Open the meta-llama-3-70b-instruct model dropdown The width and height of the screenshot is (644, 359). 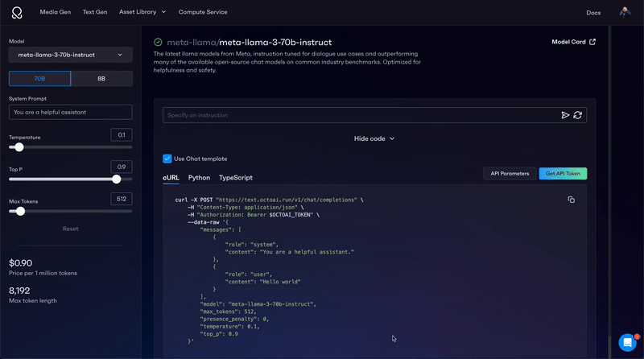coord(70,55)
